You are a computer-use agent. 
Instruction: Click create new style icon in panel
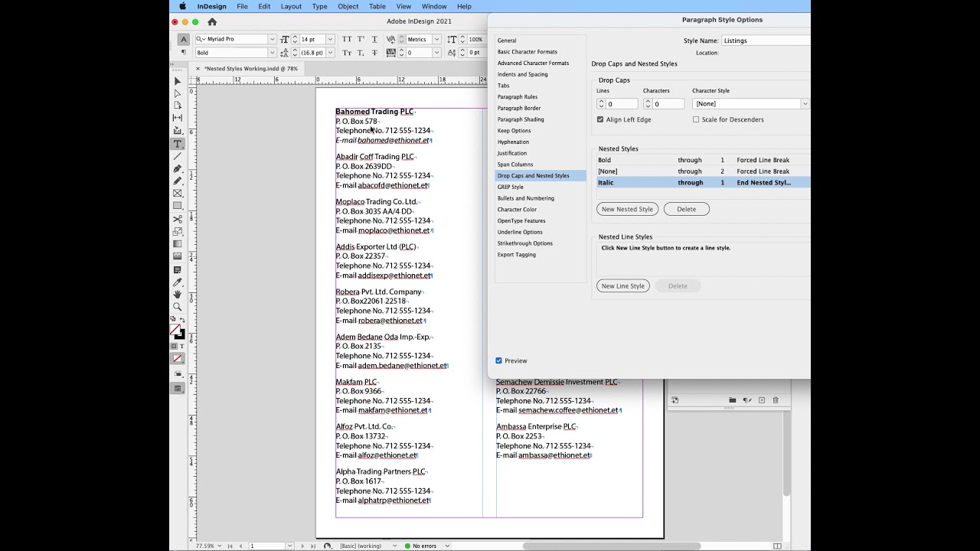pyautogui.click(x=762, y=400)
